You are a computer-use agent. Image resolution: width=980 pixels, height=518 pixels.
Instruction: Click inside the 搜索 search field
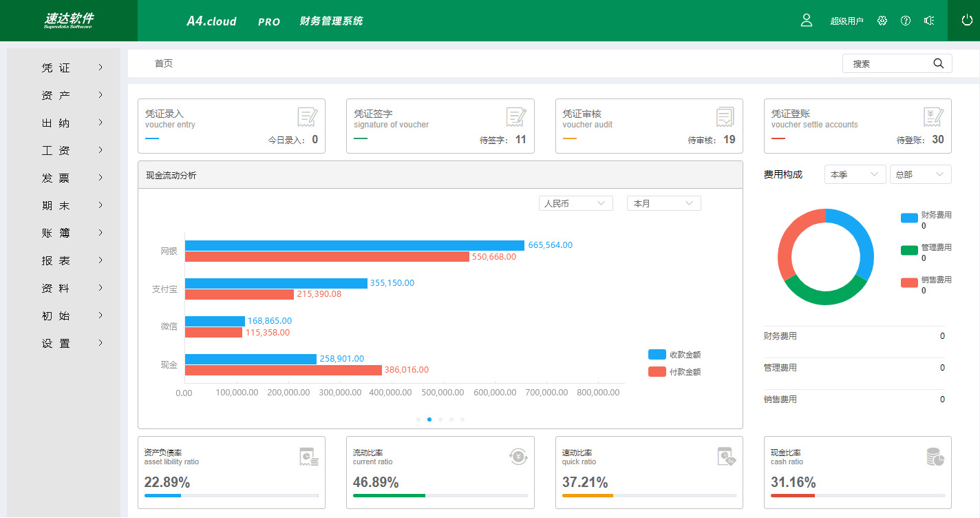coord(886,63)
